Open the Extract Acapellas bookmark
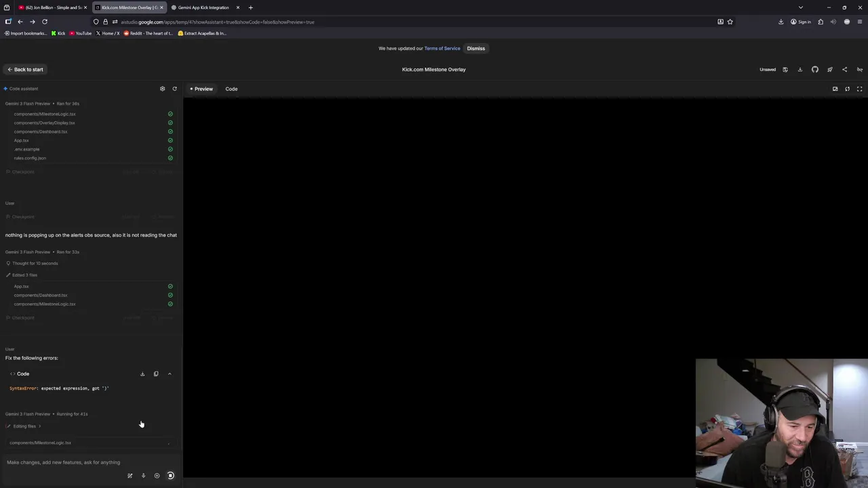This screenshot has height=488, width=868. [x=201, y=33]
